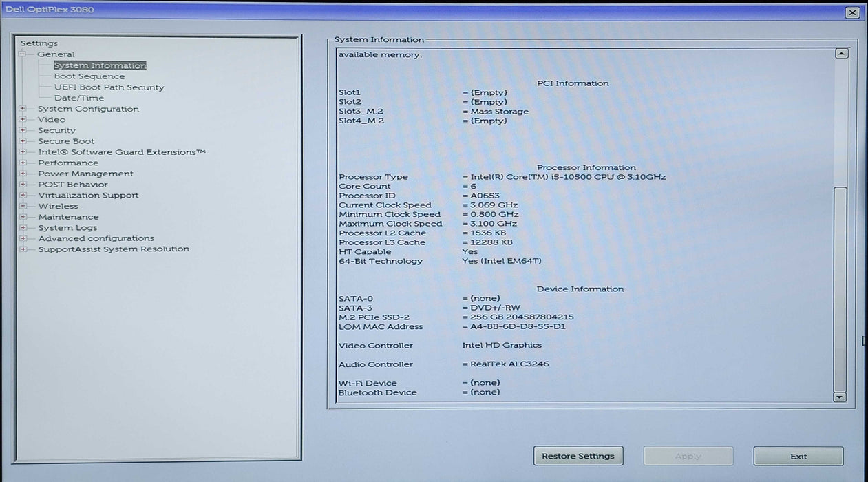Expand the Power Management node
This screenshot has width=868, height=482.
[x=23, y=174]
